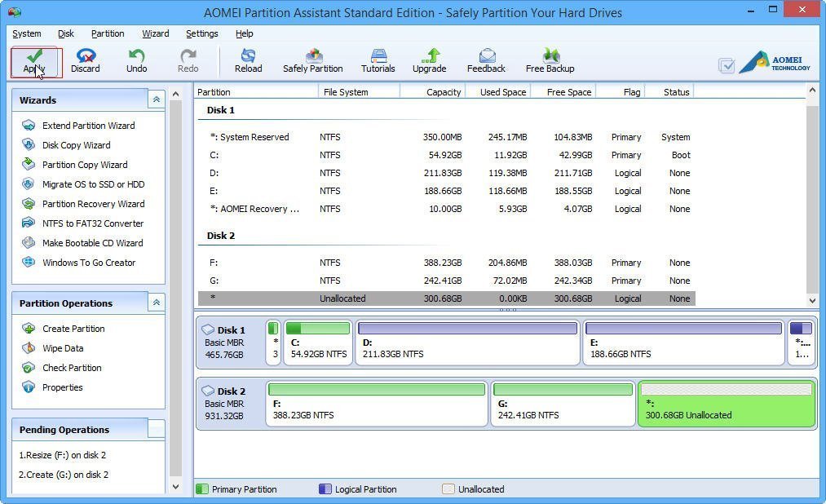Click partition list scroll up arrow
Screen dimensions: 826x504
point(812,91)
